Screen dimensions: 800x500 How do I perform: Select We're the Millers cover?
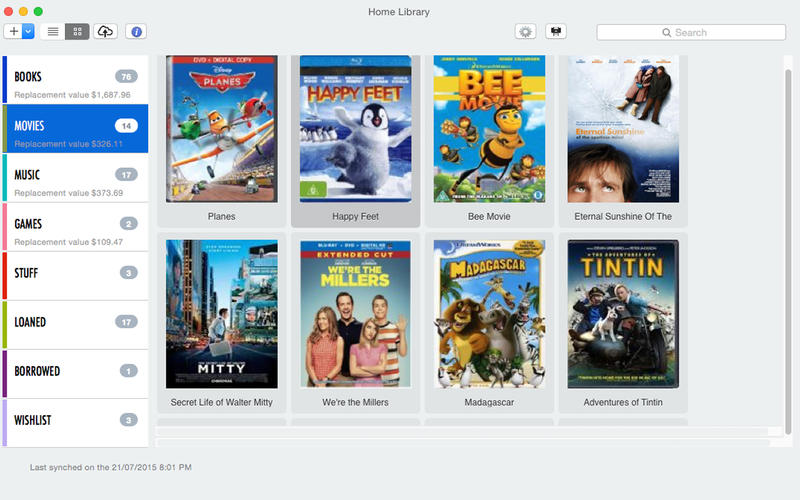pos(355,314)
